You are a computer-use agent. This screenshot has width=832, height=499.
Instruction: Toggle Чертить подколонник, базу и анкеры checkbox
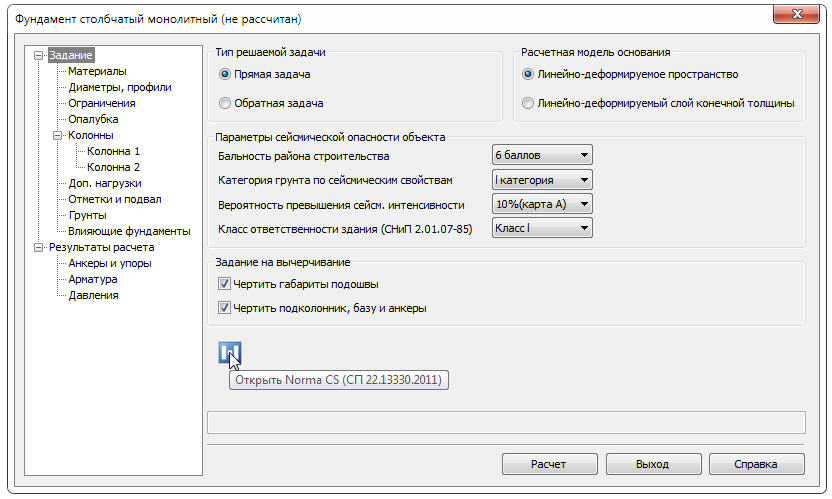(224, 308)
